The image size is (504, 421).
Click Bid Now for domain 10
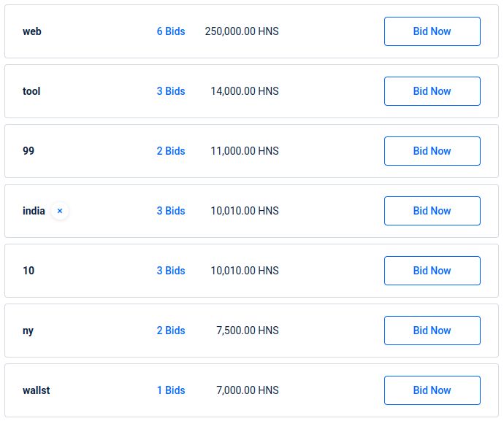pos(432,271)
